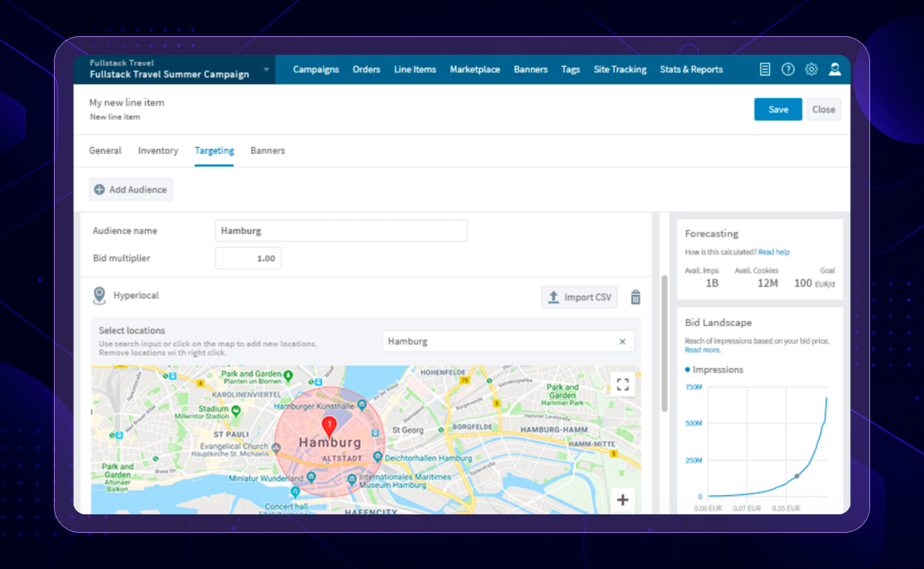Click the Goal value 100 EUR/d

pyautogui.click(x=814, y=283)
